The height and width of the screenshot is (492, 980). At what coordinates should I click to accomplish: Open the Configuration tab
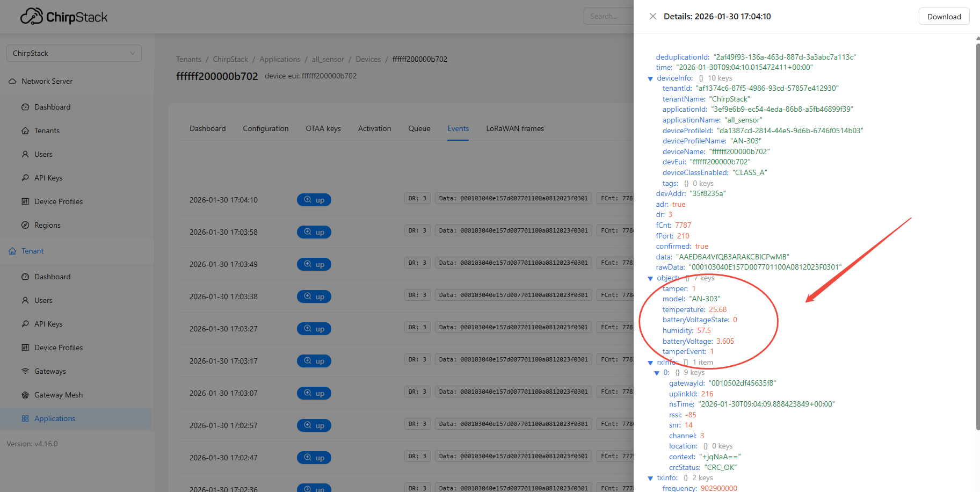265,128
